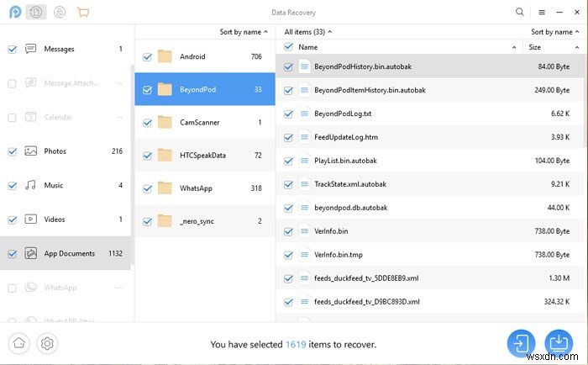This screenshot has width=588, height=365.
Task: Click the CamScanner folder icon
Action: pyautogui.click(x=165, y=122)
